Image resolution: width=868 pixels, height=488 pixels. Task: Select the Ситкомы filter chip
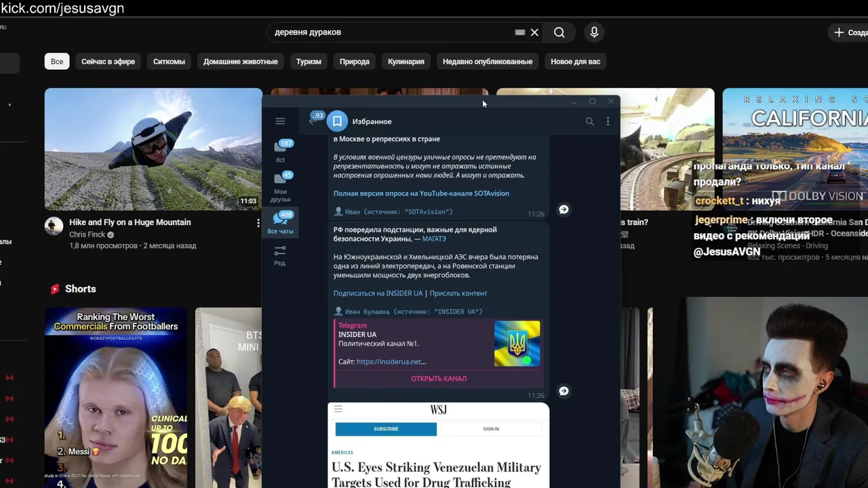pos(169,62)
